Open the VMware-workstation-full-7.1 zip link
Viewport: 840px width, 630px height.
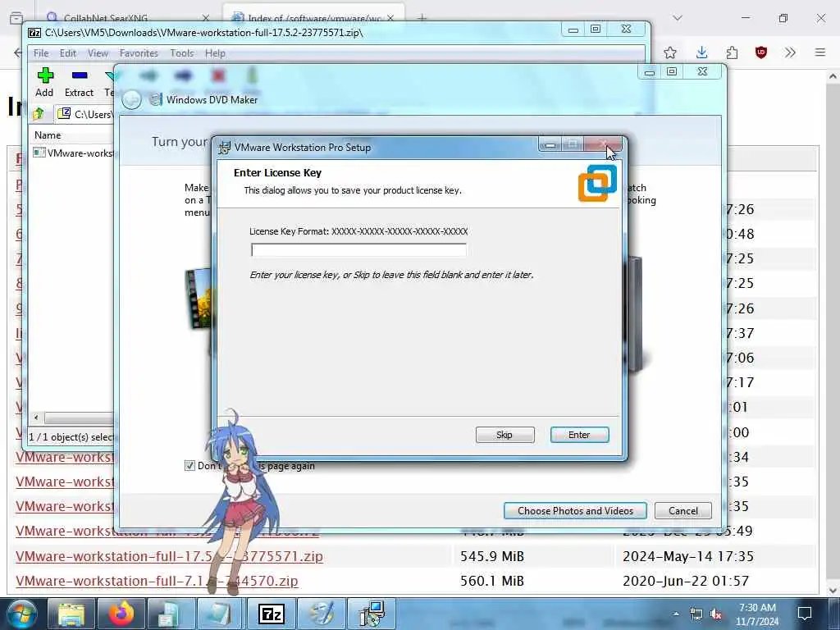point(157,581)
